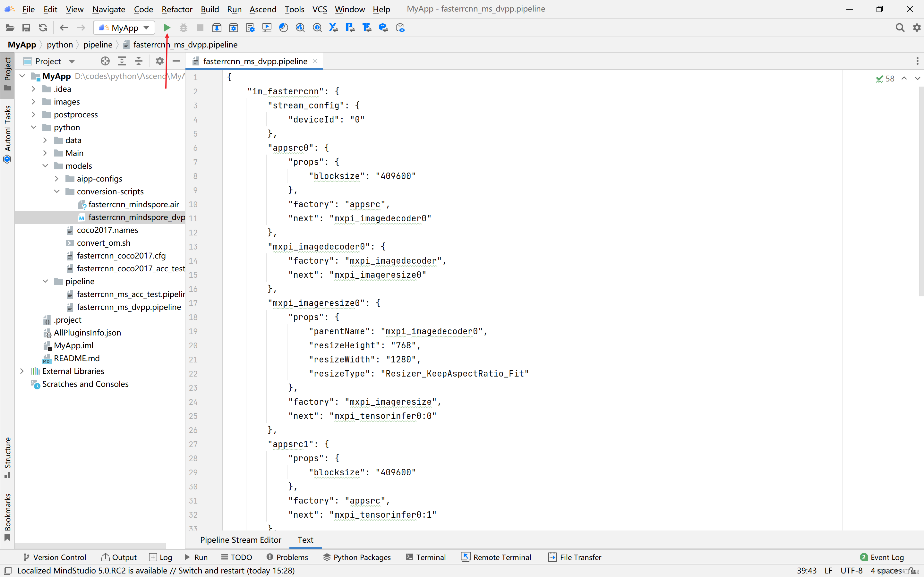Collapse the python folder

pos(34,127)
